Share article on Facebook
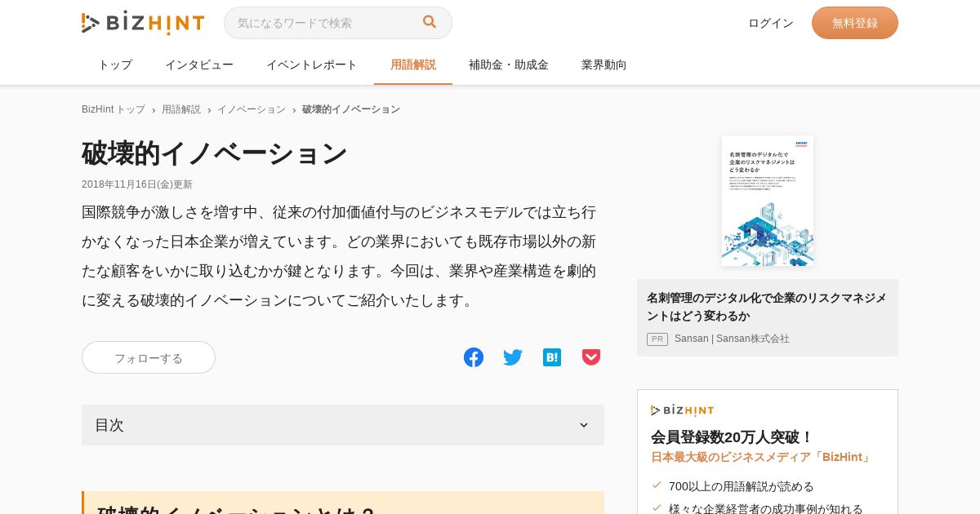The height and width of the screenshot is (514, 980). point(474,357)
